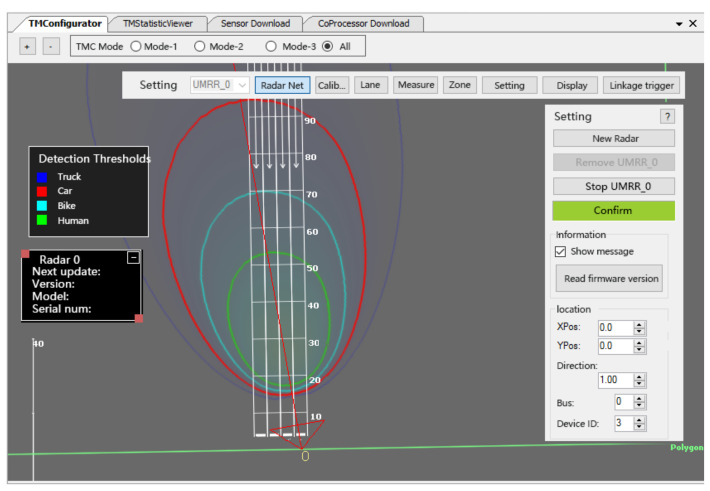The width and height of the screenshot is (710, 491).
Task: Open the Lane configuration tool
Action: pos(370,85)
